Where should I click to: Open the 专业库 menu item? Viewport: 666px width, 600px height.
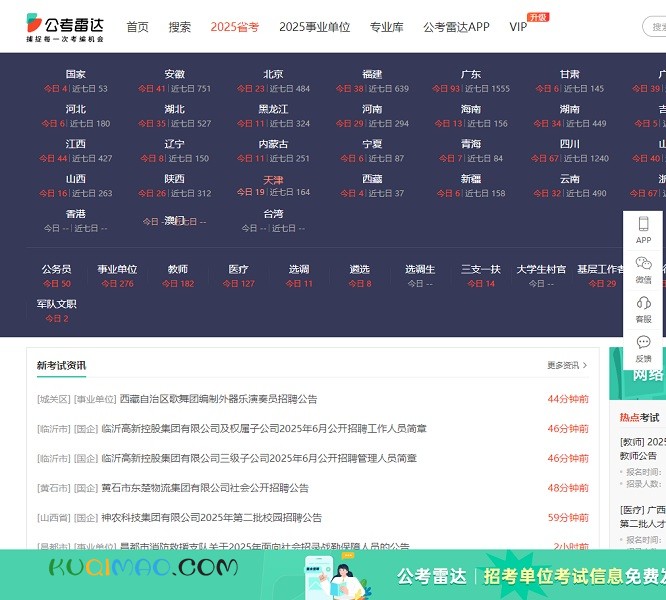[387, 27]
